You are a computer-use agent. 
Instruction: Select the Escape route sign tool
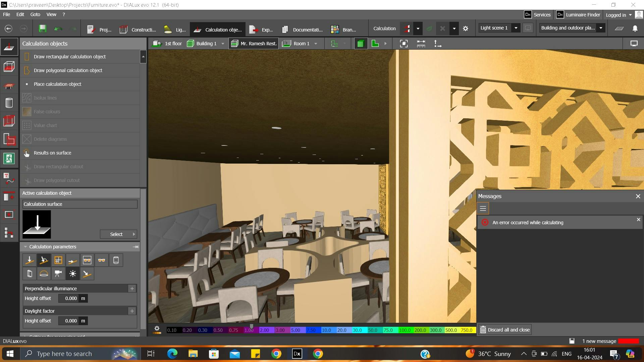pyautogui.click(x=9, y=159)
